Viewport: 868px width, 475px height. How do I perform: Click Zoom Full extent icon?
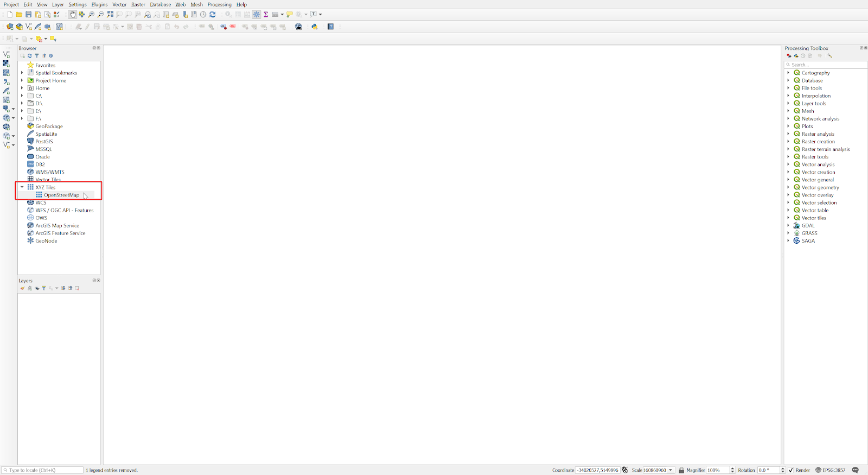110,15
